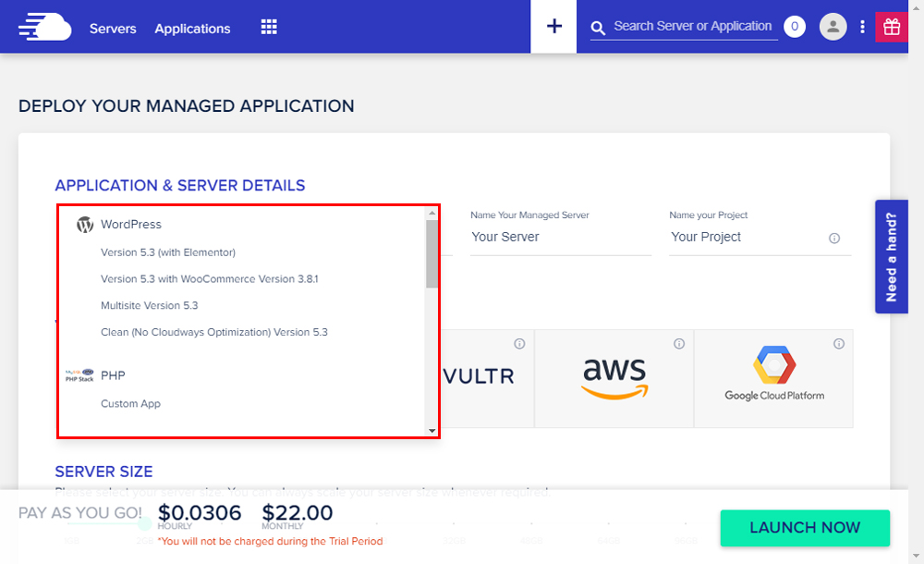
Task: Click the dropdown list scroll down arrow
Action: 432,431
